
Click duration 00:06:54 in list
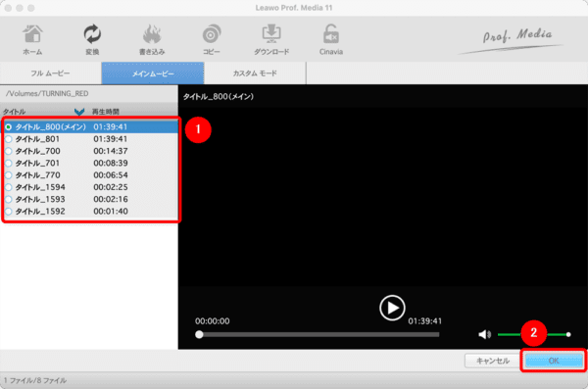click(111, 175)
